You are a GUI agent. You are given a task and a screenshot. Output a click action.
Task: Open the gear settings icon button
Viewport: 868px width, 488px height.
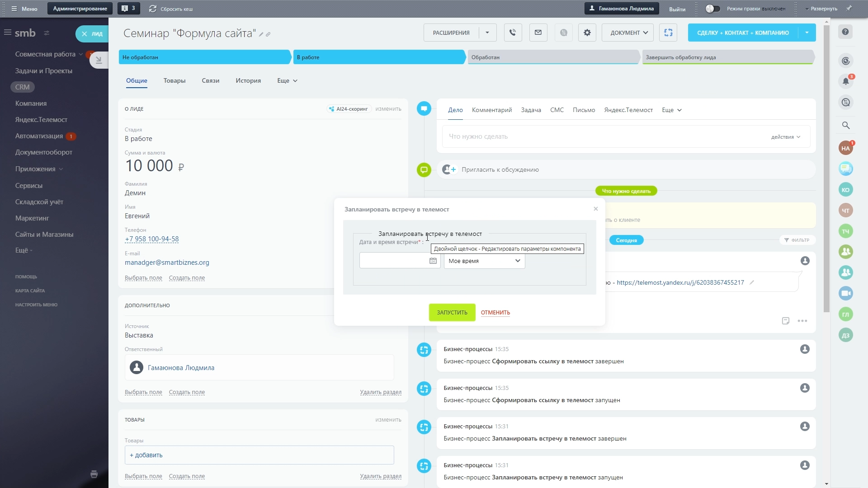point(587,33)
